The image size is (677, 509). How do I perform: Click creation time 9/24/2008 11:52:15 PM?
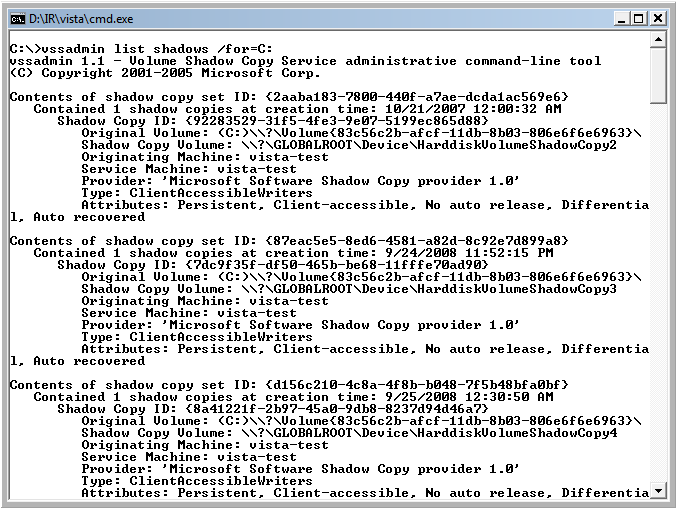coord(469,253)
